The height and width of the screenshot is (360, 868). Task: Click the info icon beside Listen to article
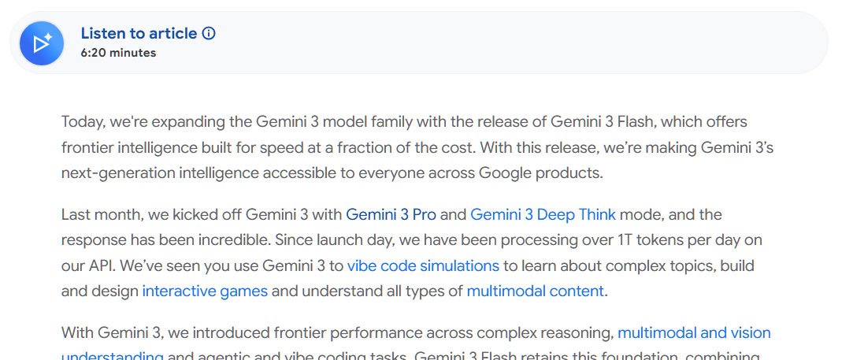click(x=209, y=33)
